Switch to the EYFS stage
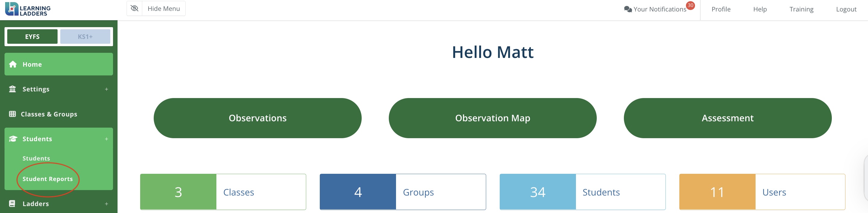The image size is (868, 213). 32,37
